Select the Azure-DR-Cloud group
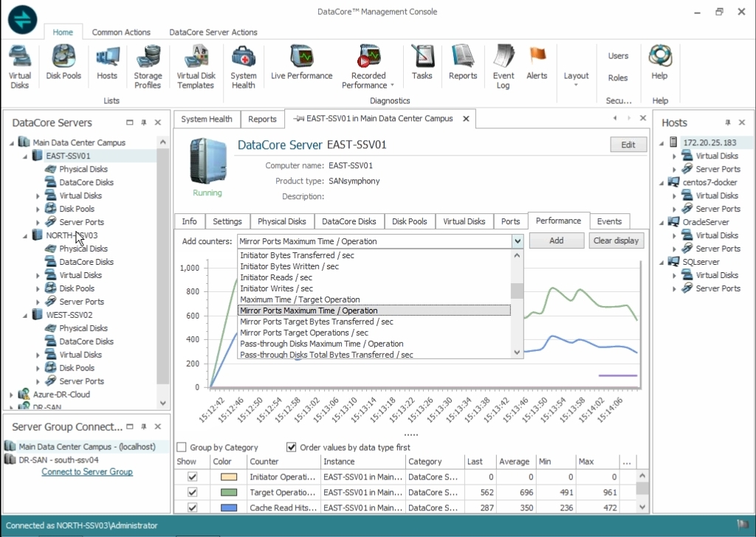Viewport: 756px width, 537px height. pos(61,395)
